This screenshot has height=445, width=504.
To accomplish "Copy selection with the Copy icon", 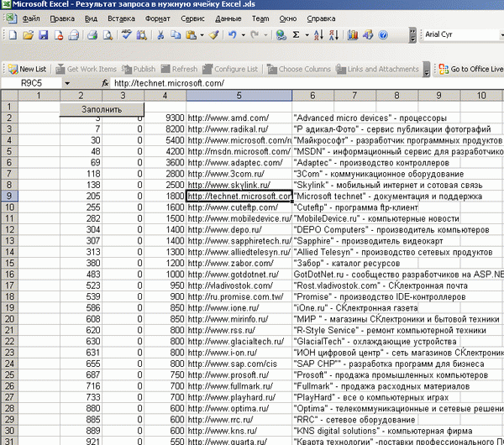I will coord(176,34).
